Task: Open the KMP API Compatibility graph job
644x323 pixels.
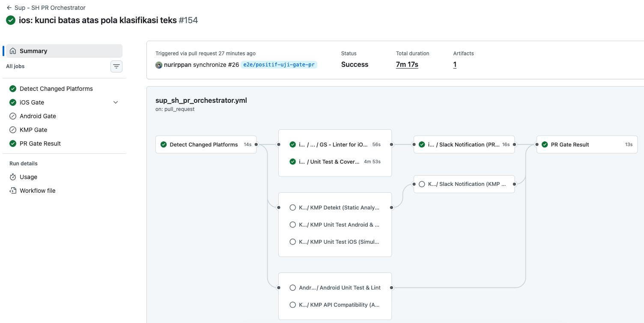Action: (x=335, y=305)
